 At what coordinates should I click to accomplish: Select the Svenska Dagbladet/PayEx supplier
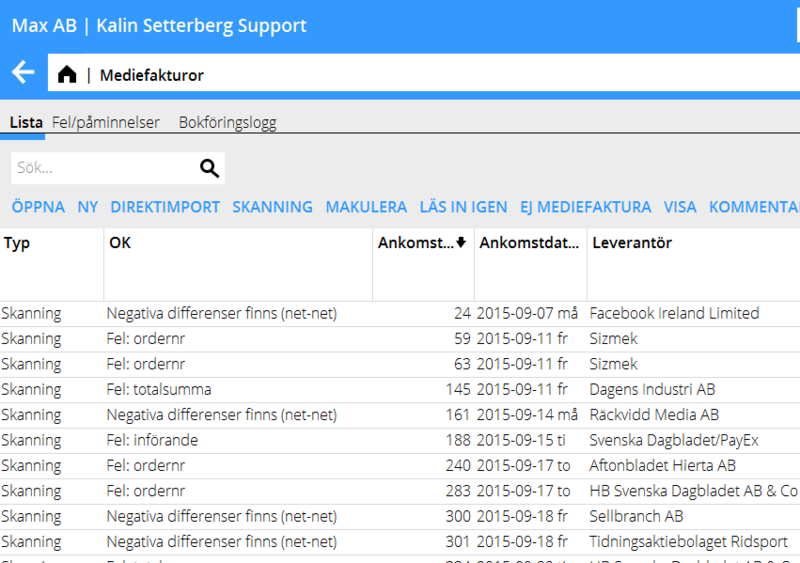click(x=673, y=440)
